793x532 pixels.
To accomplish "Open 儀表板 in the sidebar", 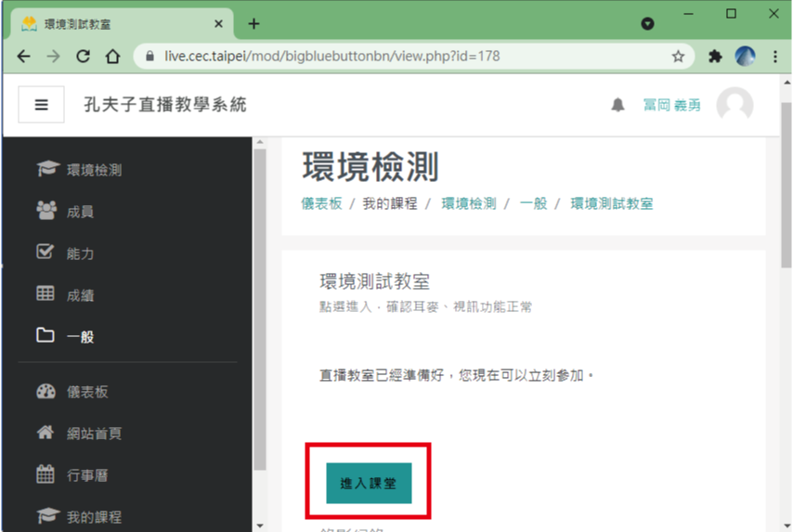I will [x=87, y=392].
